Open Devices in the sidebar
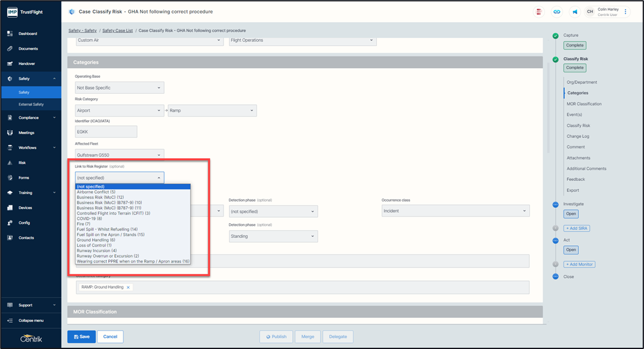644x349 pixels. click(25, 208)
